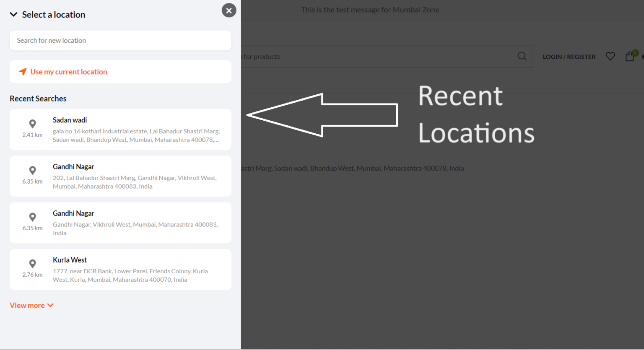644x350 pixels.
Task: Open the wishlist heart icon
Action: (x=610, y=56)
